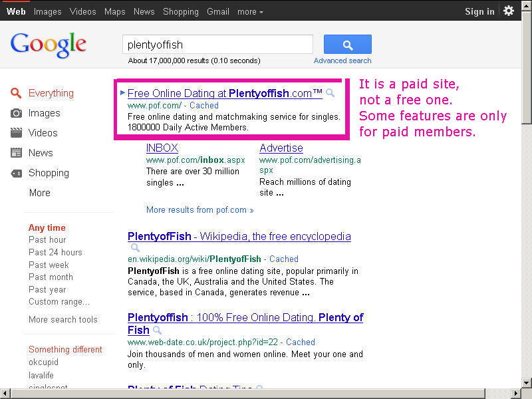Click the Sign in link
Image resolution: width=532 pixels, height=399 pixels.
pyautogui.click(x=479, y=11)
